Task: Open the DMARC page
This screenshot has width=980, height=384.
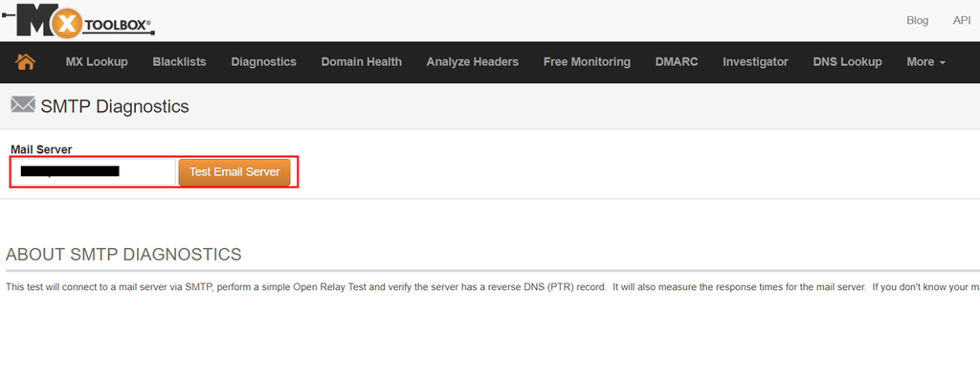Action: pyautogui.click(x=677, y=62)
